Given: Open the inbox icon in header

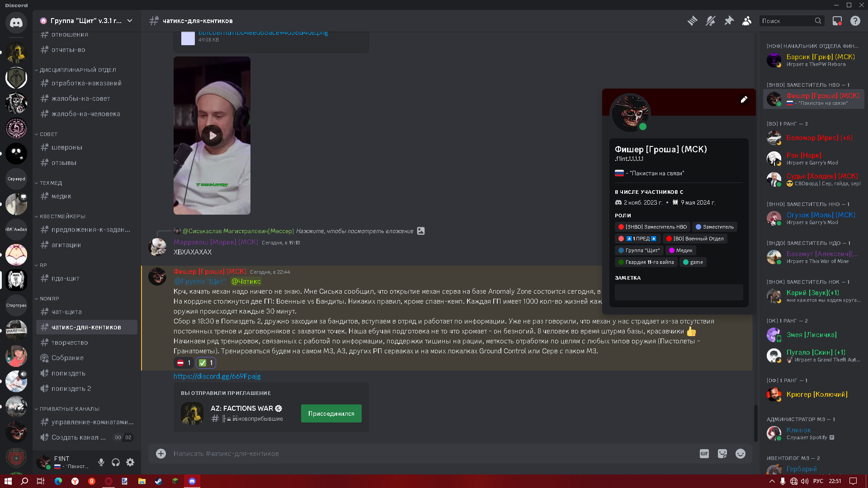Looking at the screenshot, I should (x=837, y=21).
